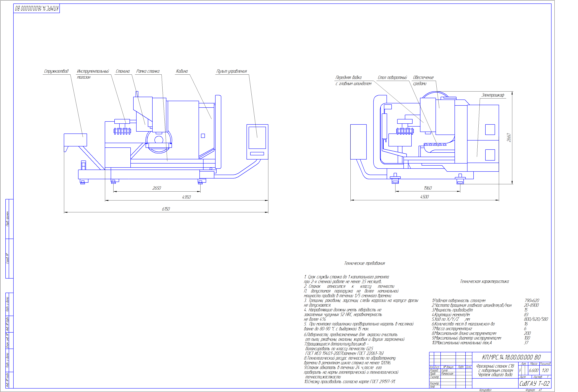Click the 'Рамка станка' callout label
Viewport: 578px width, 392px height.
(148, 71)
